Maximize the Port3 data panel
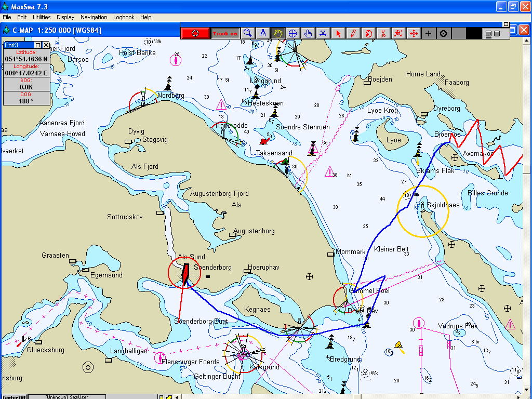Viewport: 532px width, 399px height. pos(38,45)
